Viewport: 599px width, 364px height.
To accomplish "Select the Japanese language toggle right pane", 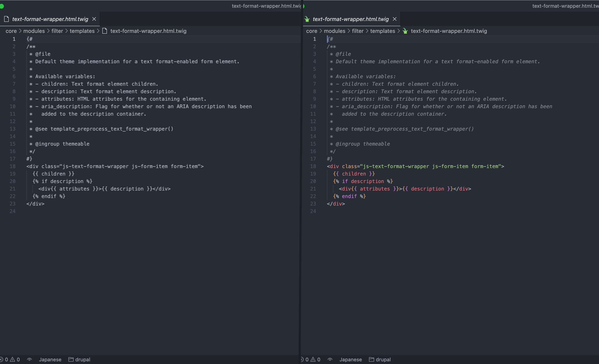I will [350, 359].
